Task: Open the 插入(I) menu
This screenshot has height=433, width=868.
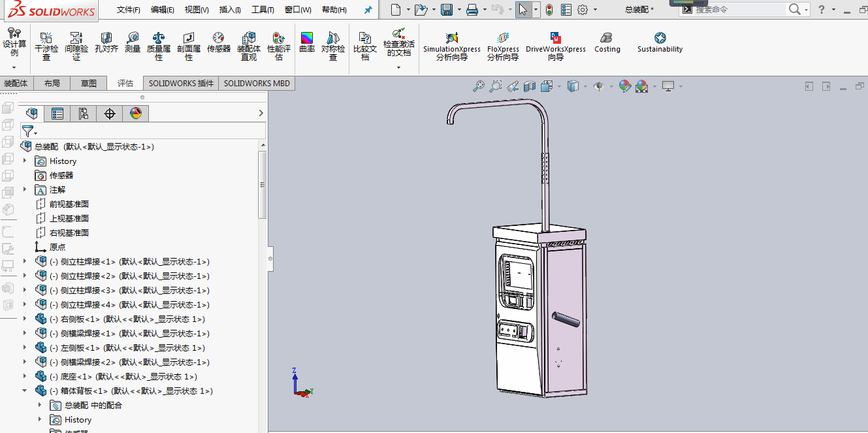Action: [x=230, y=10]
